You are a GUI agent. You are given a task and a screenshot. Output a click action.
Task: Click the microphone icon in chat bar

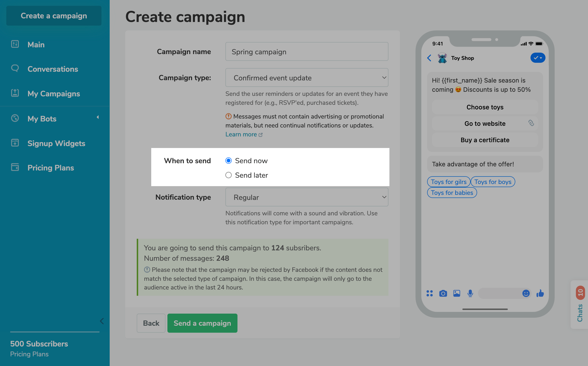pos(470,293)
